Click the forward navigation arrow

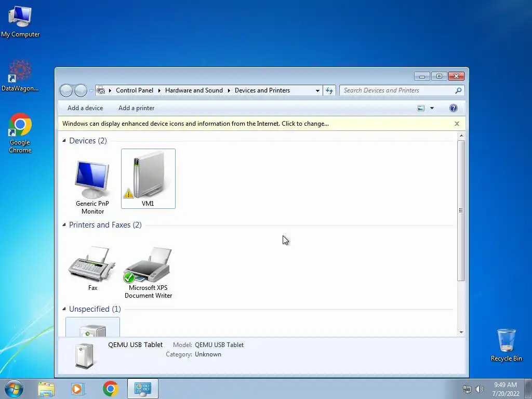click(x=81, y=90)
